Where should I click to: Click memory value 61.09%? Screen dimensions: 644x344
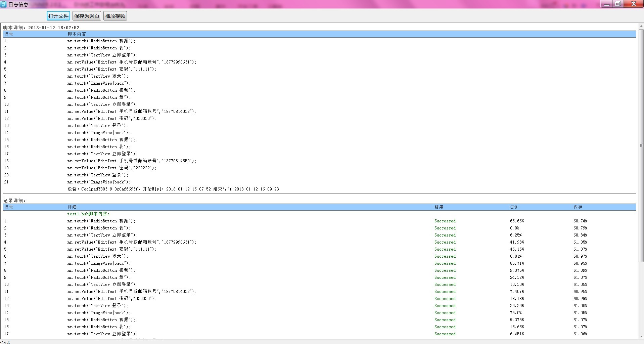click(x=581, y=270)
